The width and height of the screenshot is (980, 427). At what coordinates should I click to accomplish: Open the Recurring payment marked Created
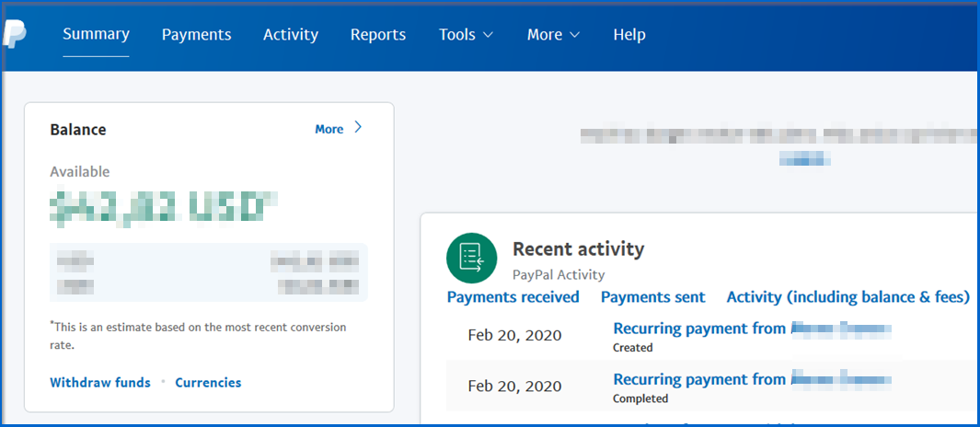point(752,329)
